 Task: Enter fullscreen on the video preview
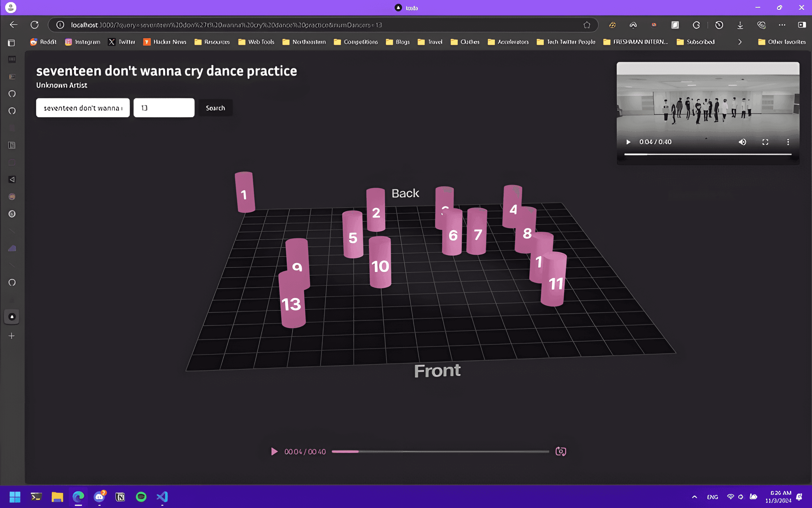tap(766, 142)
